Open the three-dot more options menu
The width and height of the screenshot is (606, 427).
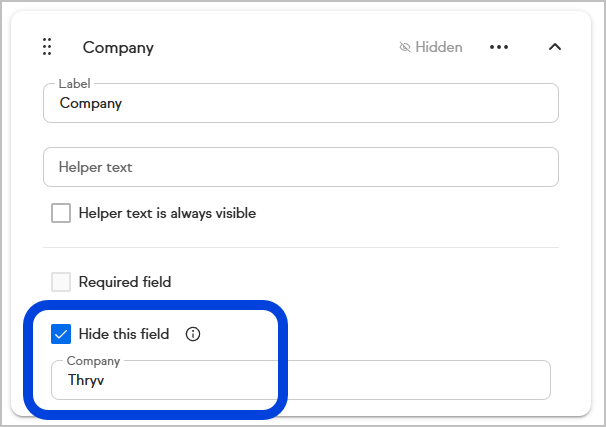(x=499, y=47)
